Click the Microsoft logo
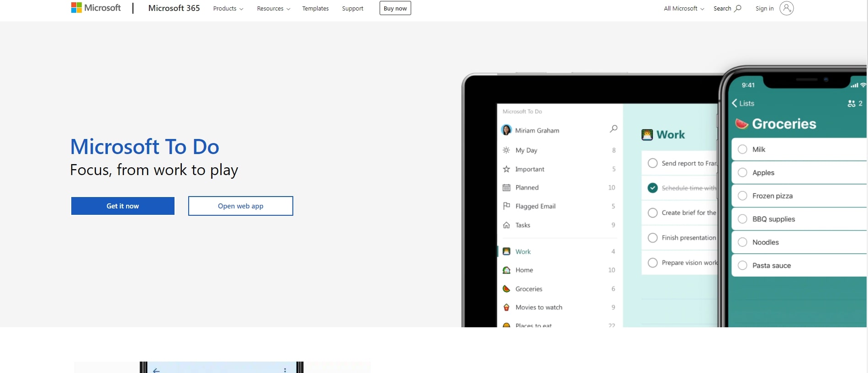The image size is (868, 373). (96, 8)
